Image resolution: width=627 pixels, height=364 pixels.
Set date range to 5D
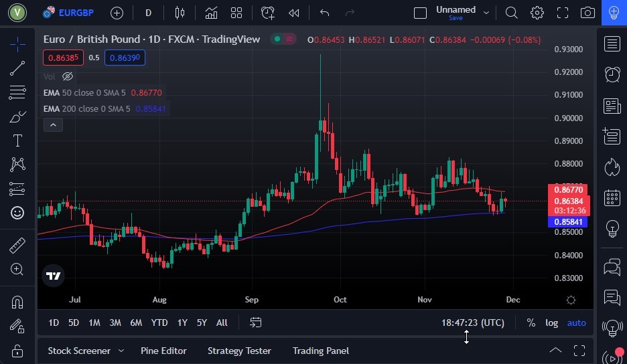point(74,323)
